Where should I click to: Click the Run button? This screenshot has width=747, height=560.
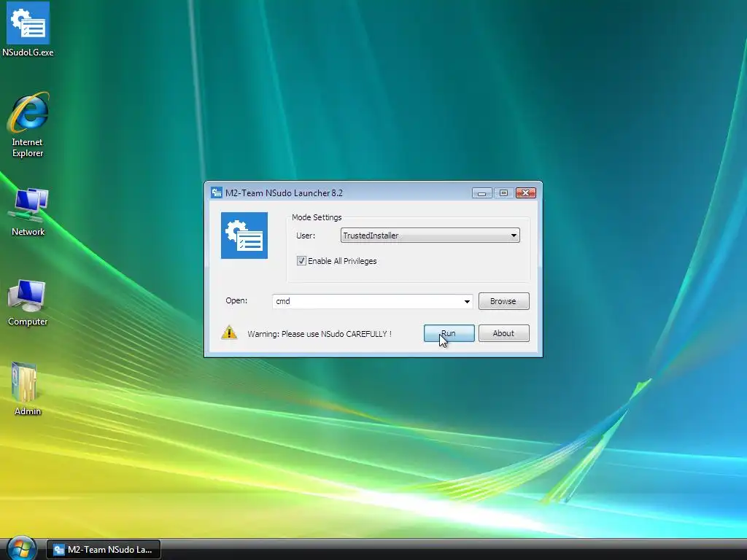pos(449,333)
